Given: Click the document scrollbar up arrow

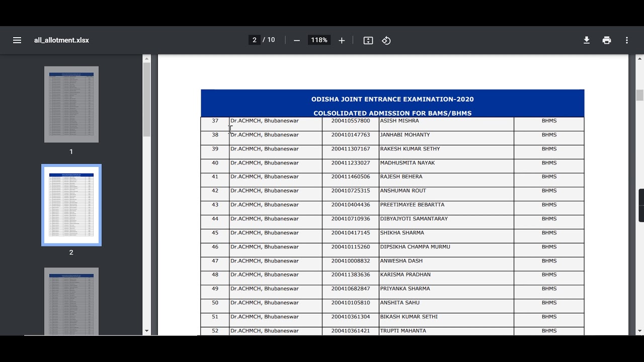Looking at the screenshot, I should [640, 58].
